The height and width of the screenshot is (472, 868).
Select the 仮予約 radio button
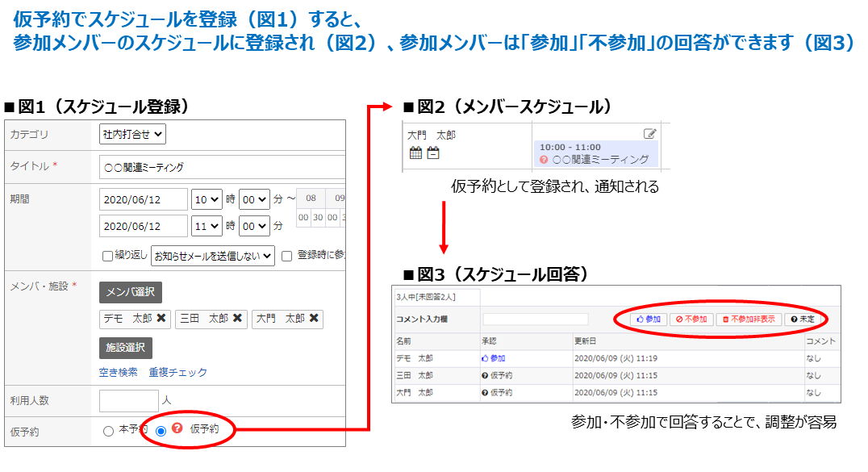[x=161, y=431]
